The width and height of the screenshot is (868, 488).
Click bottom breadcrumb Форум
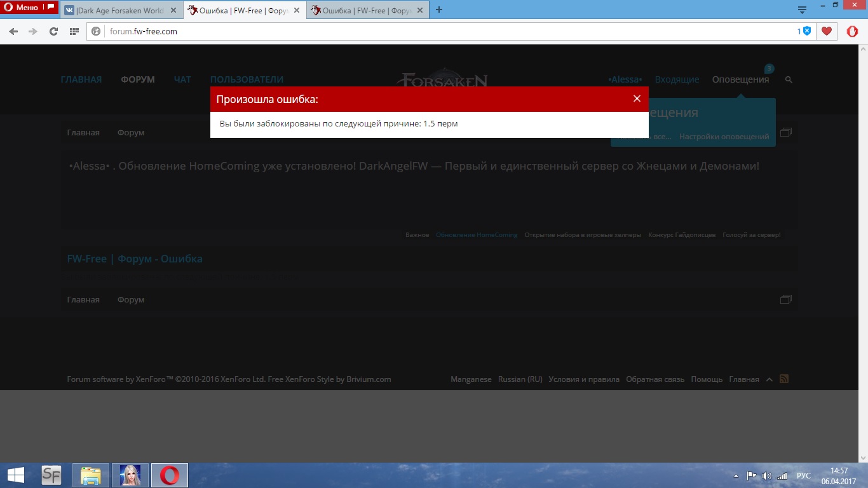click(x=131, y=299)
